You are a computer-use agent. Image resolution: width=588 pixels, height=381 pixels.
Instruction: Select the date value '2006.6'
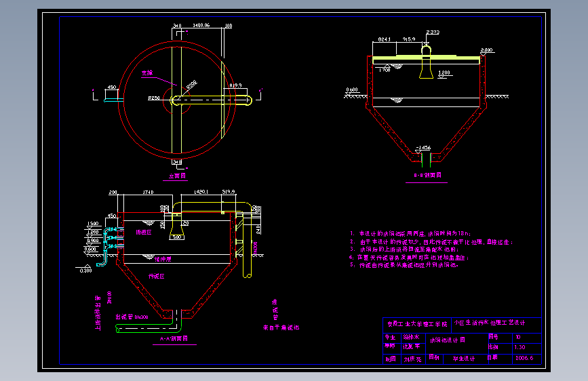click(x=524, y=358)
